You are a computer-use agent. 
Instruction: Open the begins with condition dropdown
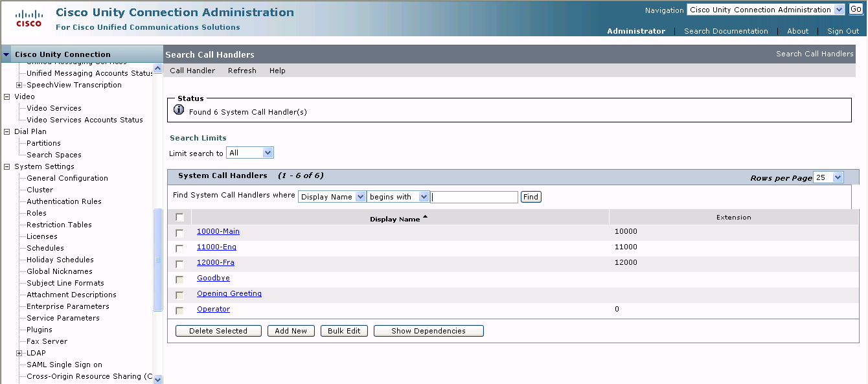click(398, 197)
